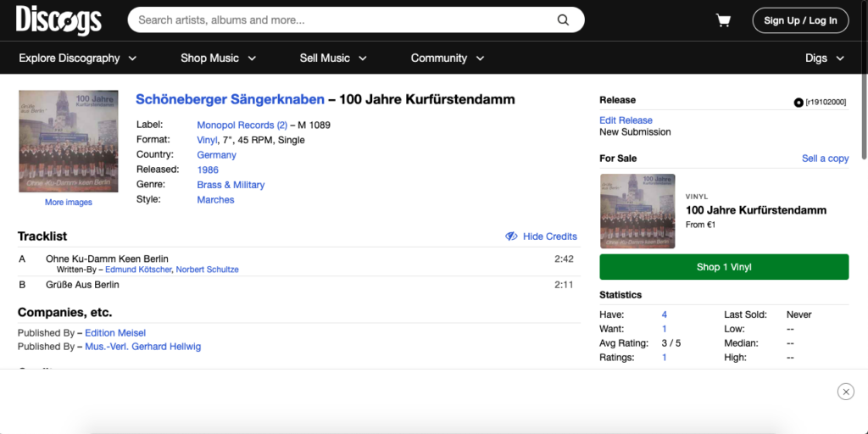868x434 pixels.
Task: Expand the Shop Music menu
Action: click(x=218, y=58)
